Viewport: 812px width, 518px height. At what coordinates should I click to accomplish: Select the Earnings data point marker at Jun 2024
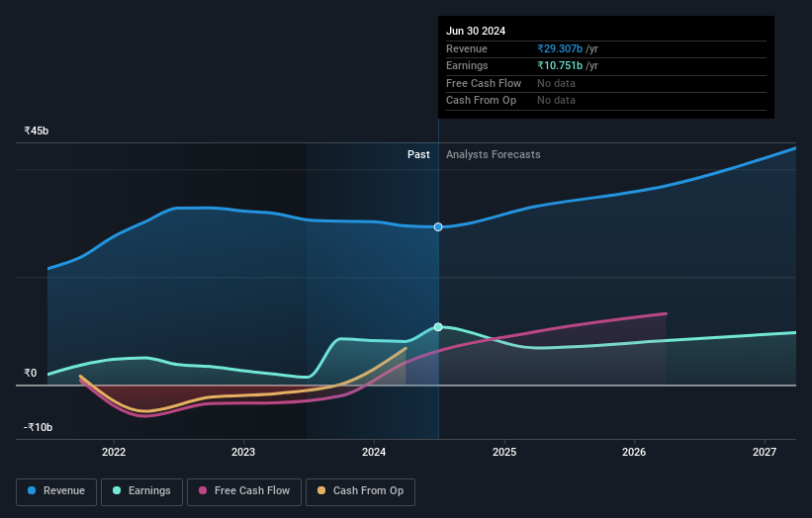(438, 327)
